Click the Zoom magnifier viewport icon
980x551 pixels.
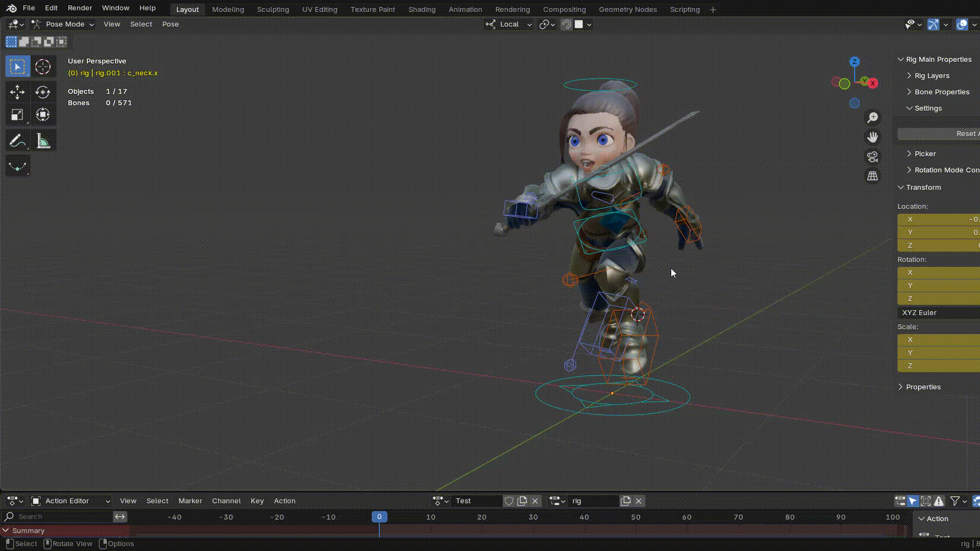(873, 118)
